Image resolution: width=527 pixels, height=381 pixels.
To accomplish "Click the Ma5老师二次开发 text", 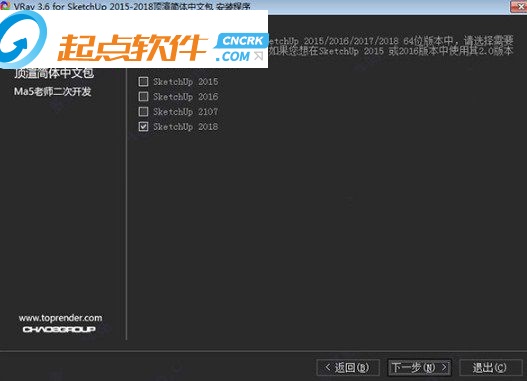I will click(52, 91).
